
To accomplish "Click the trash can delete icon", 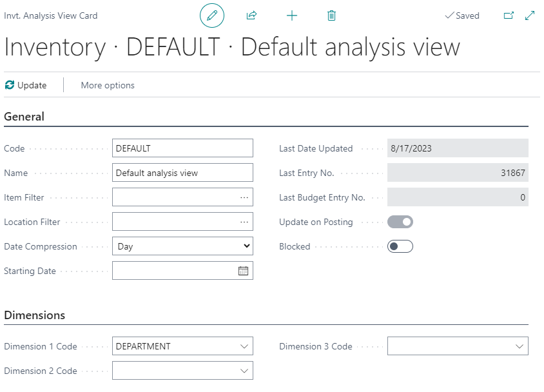I will (x=331, y=15).
